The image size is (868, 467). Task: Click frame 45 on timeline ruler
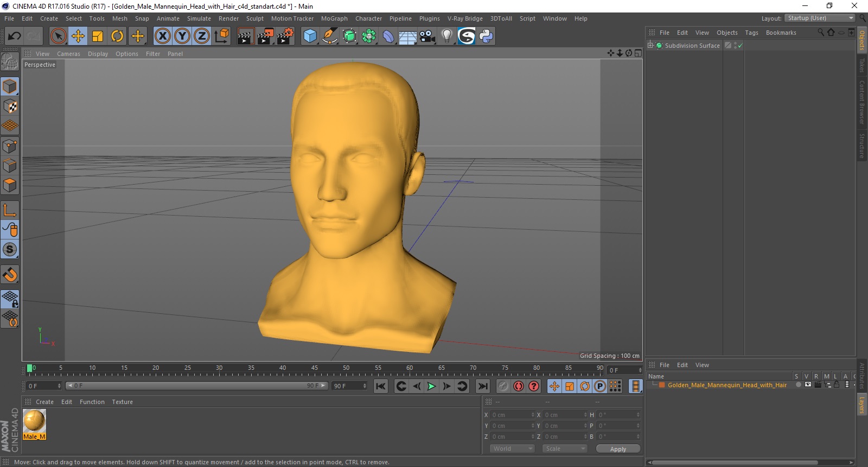(314, 368)
